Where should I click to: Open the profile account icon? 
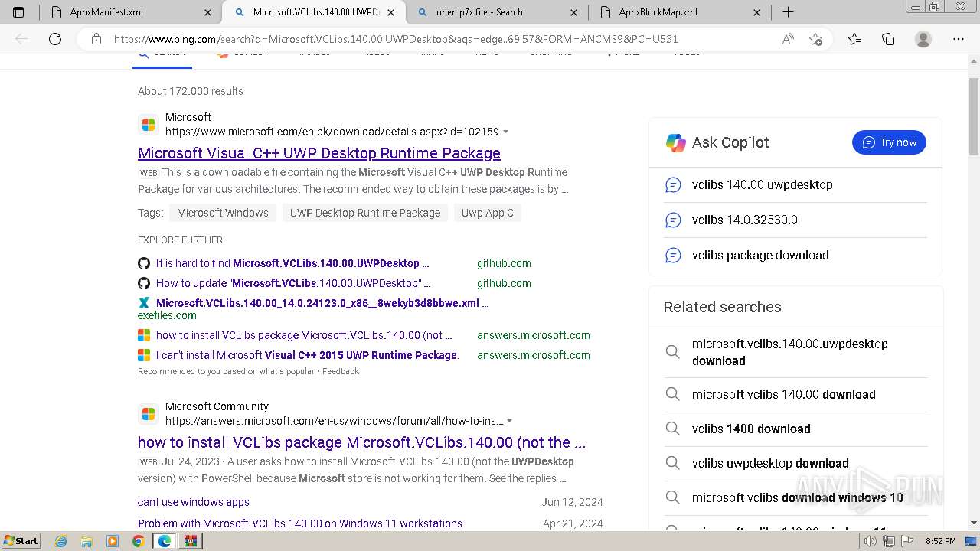[x=923, y=39]
